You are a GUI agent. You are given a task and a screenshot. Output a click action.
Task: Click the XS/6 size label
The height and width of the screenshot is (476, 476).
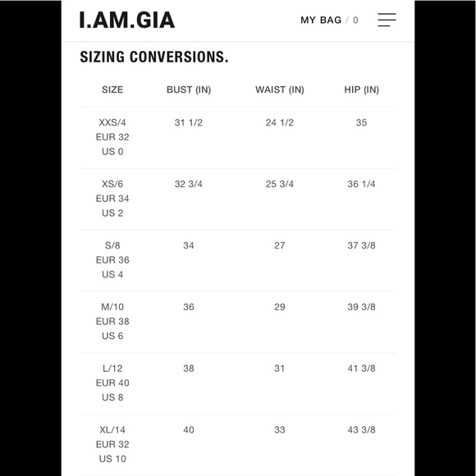point(112,184)
